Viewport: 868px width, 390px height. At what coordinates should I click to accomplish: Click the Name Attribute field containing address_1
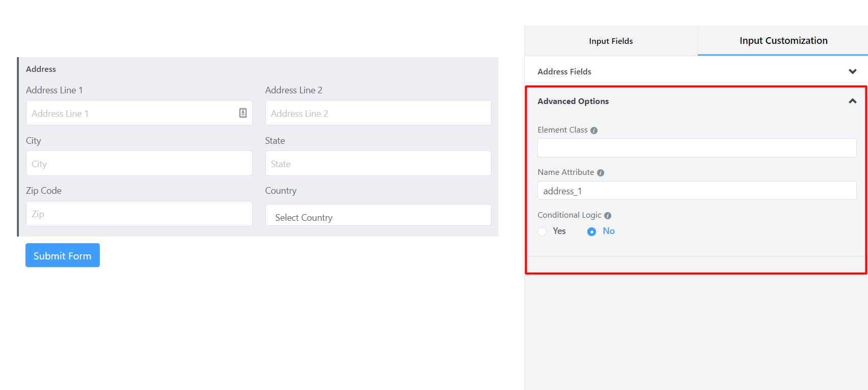click(696, 191)
